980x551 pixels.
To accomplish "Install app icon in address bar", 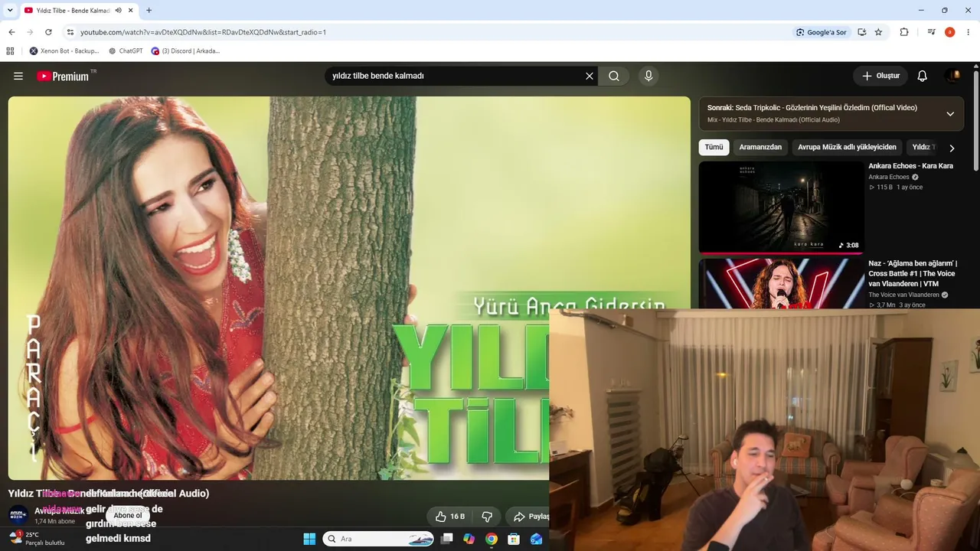I will coord(862,32).
